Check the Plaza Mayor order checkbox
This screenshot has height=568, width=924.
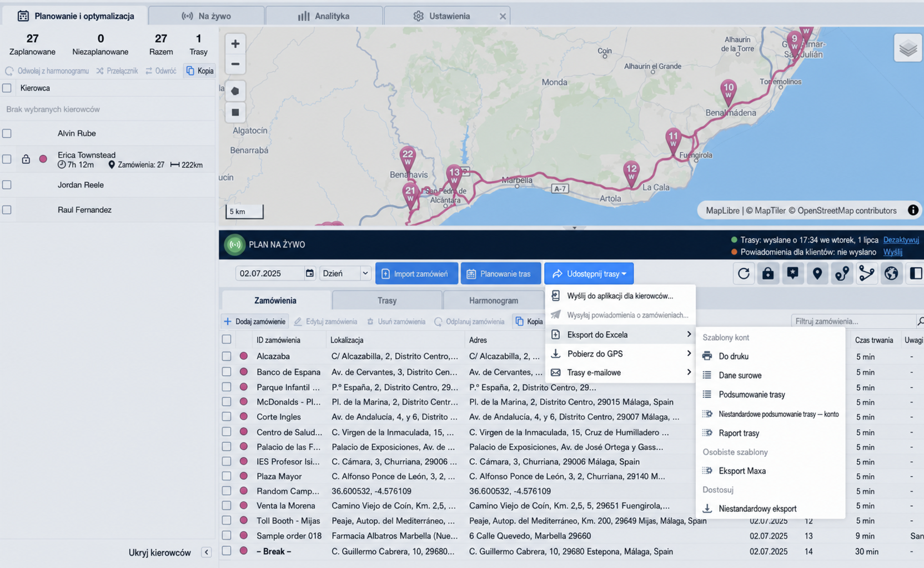[x=227, y=476]
